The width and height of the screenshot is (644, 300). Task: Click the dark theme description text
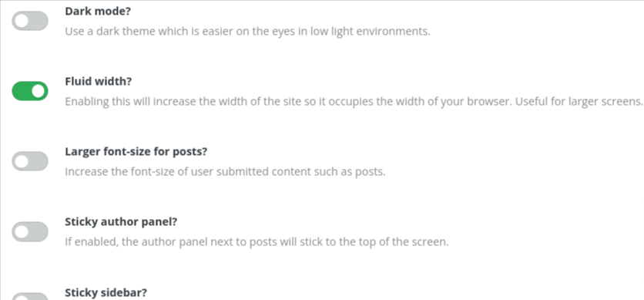click(247, 31)
